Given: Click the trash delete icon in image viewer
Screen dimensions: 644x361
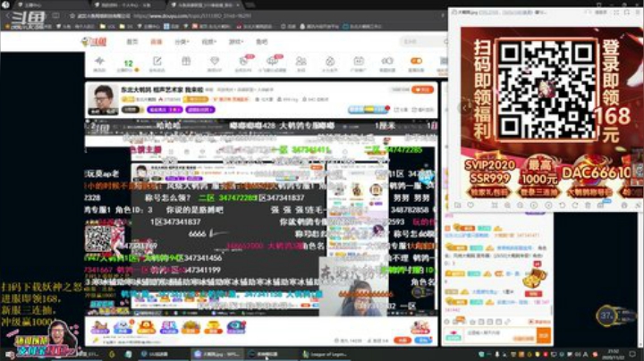Looking at the screenshot, I should pos(588,205).
